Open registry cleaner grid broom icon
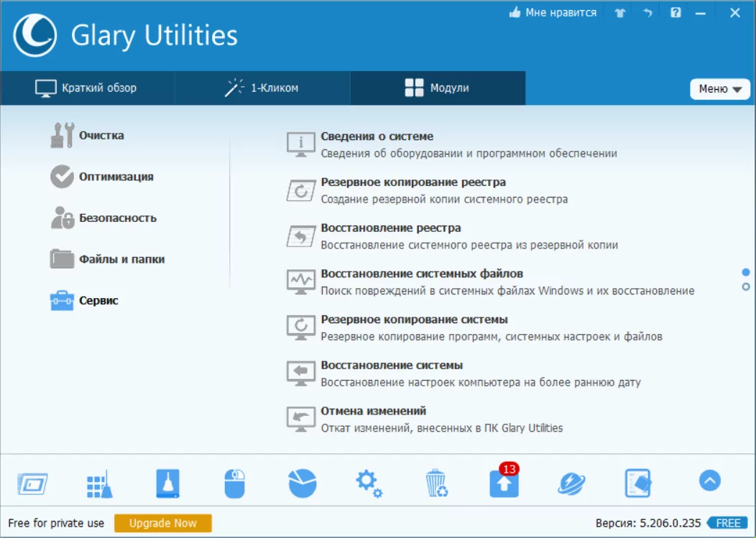Image resolution: width=756 pixels, height=538 pixels. coord(100,483)
